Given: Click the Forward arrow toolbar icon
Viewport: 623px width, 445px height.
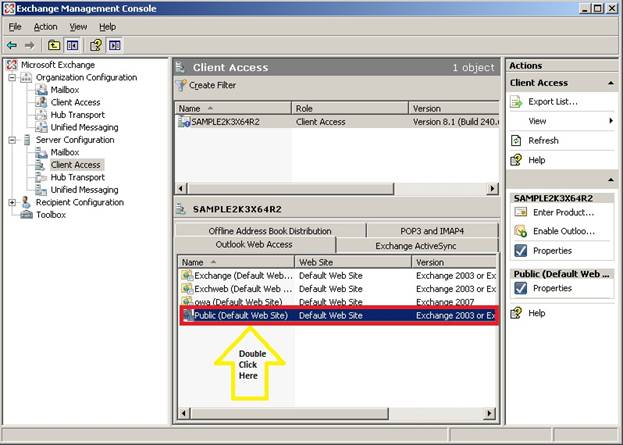Looking at the screenshot, I should coord(29,45).
